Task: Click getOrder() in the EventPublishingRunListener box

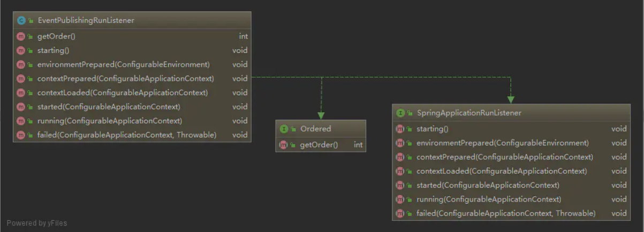Action: 56,36
